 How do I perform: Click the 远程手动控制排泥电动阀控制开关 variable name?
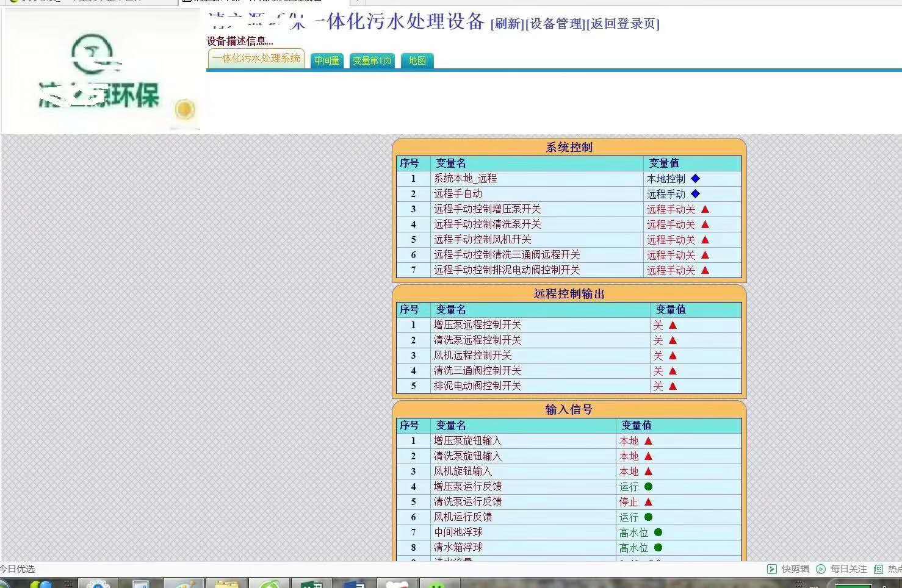[507, 270]
